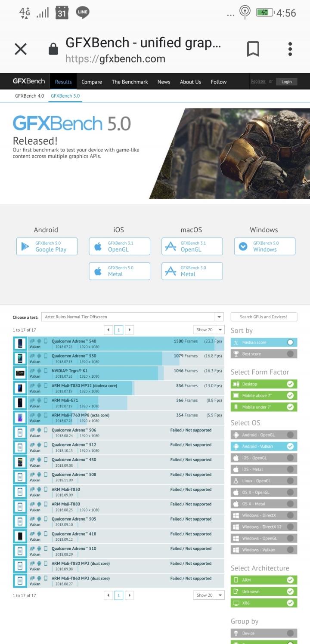Viewport: 310px width, 644px height.
Task: Download GFXBench 5.0 for Windows
Action: click(x=265, y=247)
